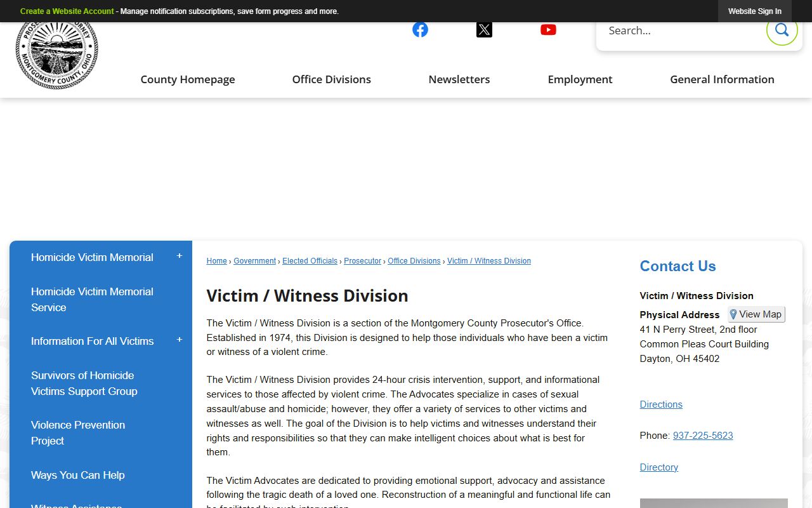Image resolution: width=812 pixels, height=508 pixels.
Task: Click the View Map button
Action: point(756,314)
